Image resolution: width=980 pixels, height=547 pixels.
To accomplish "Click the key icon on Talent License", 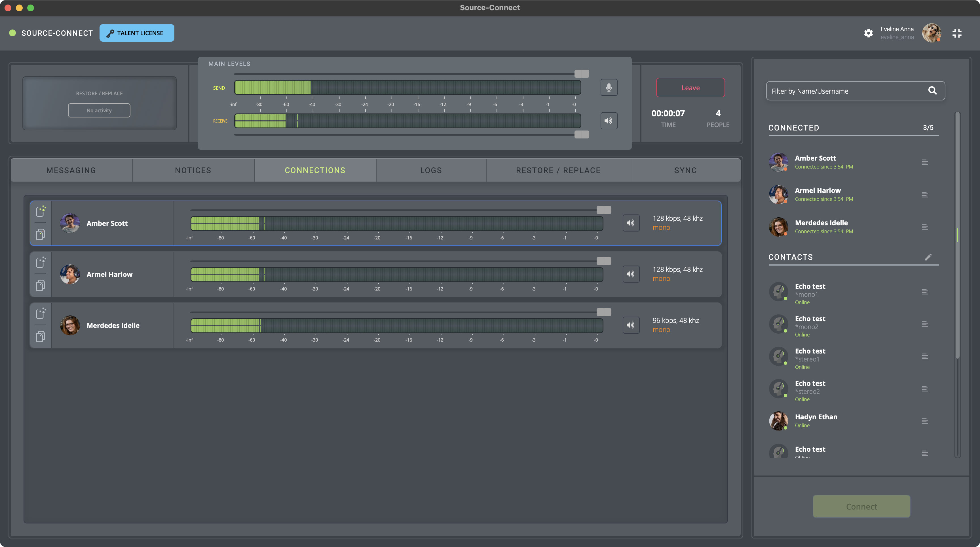I will coord(110,33).
